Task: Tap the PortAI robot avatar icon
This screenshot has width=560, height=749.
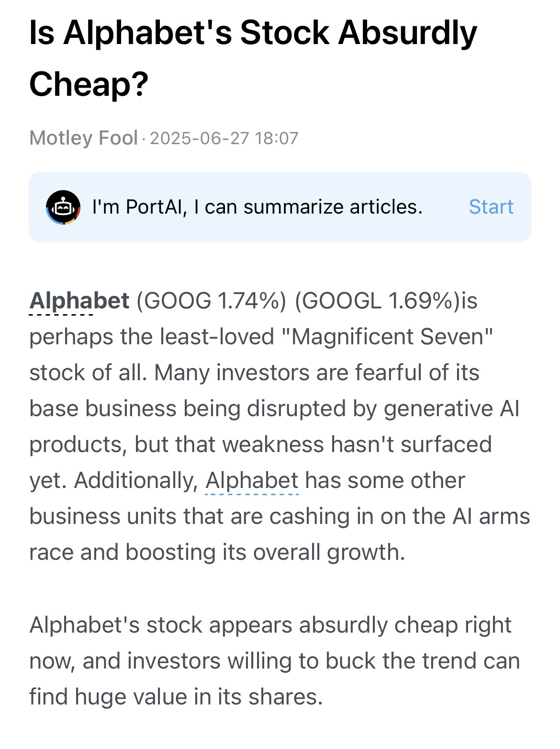Action: click(63, 207)
